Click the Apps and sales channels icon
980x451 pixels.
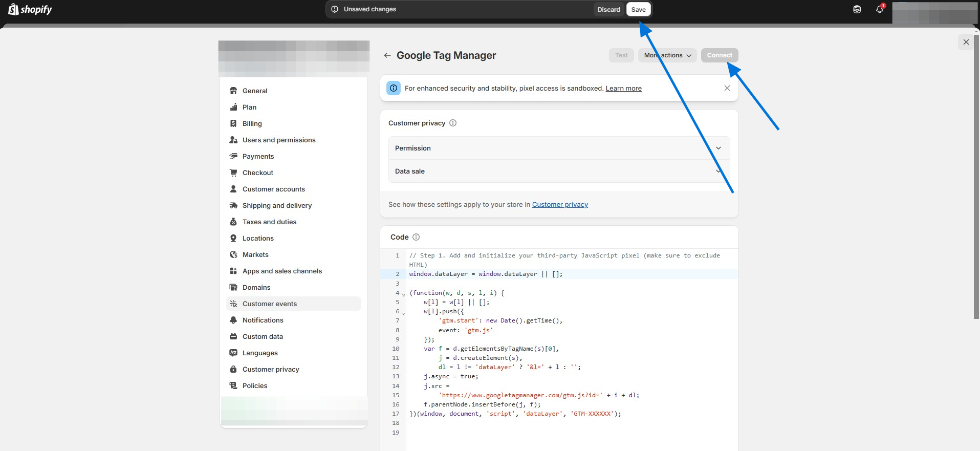click(x=233, y=271)
